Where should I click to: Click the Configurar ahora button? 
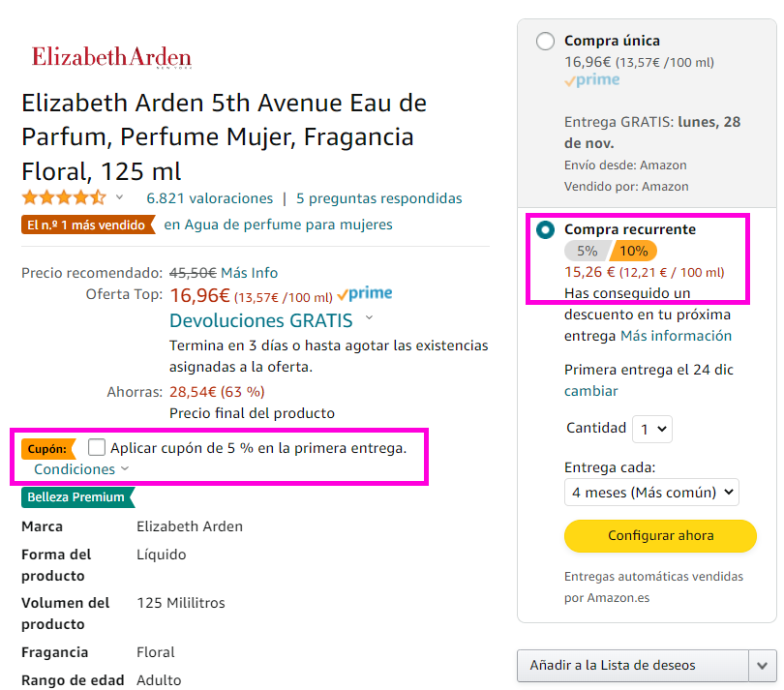point(660,536)
